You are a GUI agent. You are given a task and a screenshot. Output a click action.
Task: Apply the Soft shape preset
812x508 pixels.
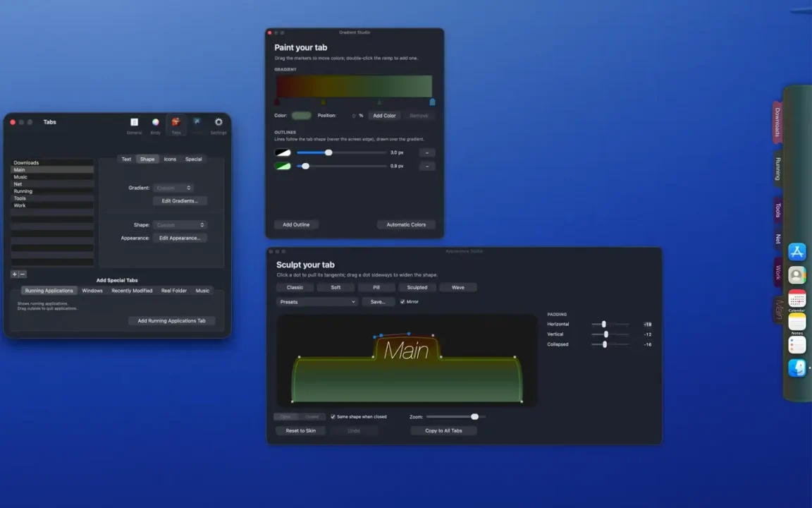(x=336, y=288)
